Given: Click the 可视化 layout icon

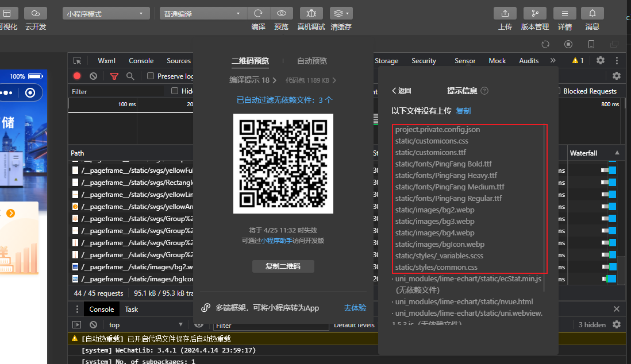Looking at the screenshot, I should coord(7,13).
